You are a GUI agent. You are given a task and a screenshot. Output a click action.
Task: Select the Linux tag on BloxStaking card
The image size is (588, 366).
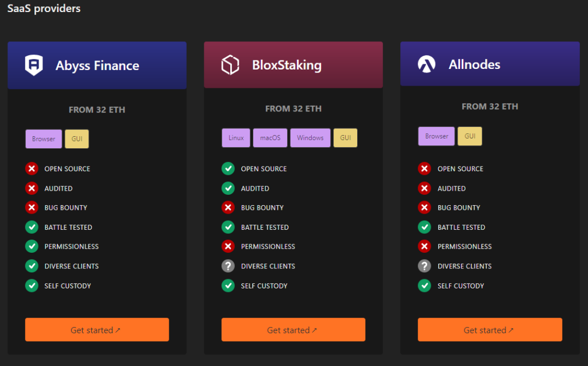(x=236, y=138)
